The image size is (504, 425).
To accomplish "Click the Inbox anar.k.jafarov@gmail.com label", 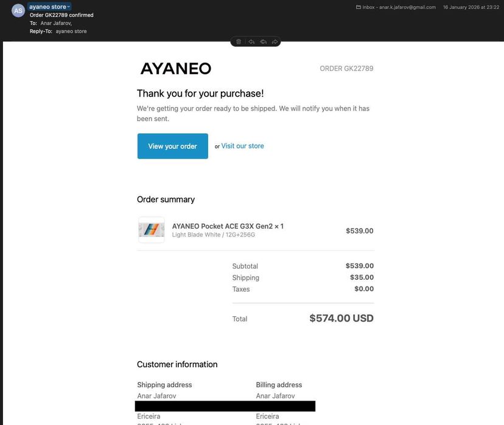I will click(399, 7).
